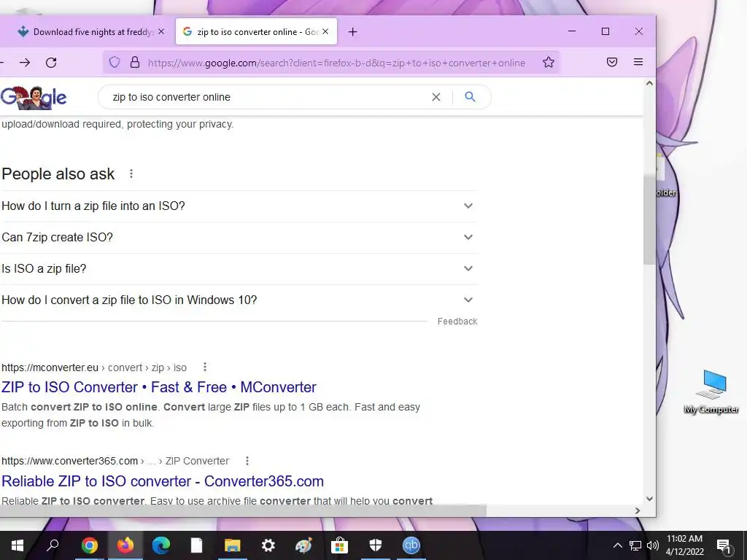Click the scroll up arrow
747x560 pixels.
[x=649, y=83]
